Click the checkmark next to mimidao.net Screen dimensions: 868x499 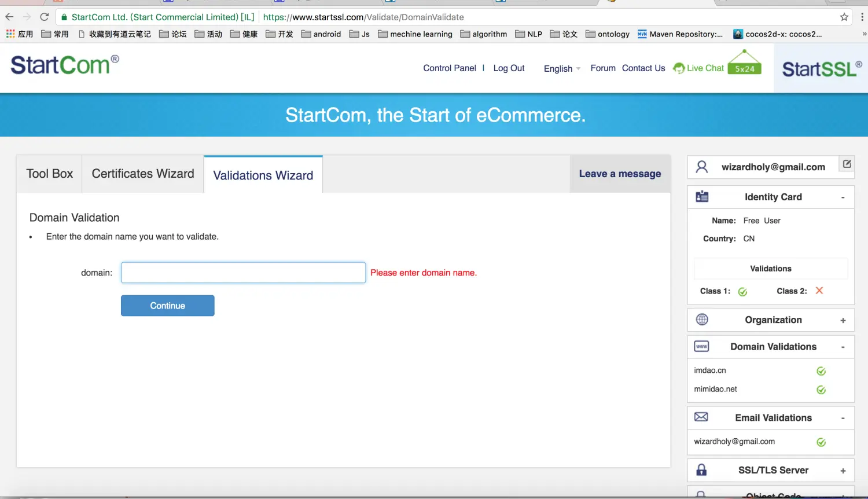coord(821,390)
